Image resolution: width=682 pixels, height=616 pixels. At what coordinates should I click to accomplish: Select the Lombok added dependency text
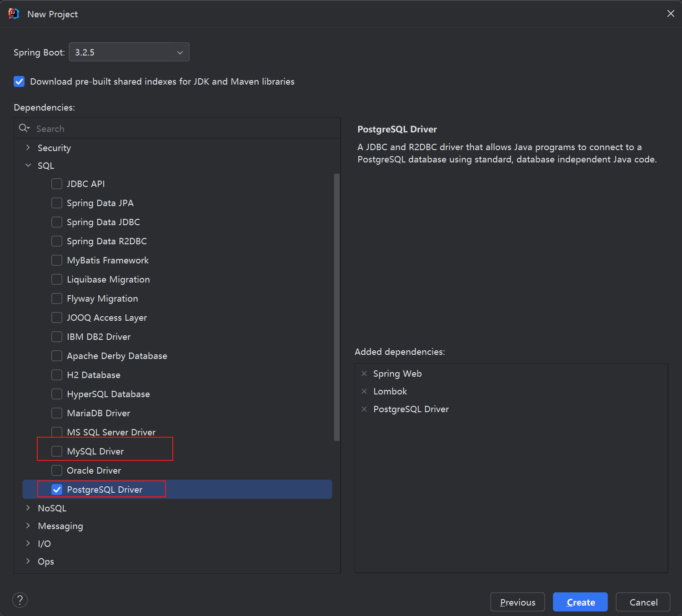(x=390, y=391)
